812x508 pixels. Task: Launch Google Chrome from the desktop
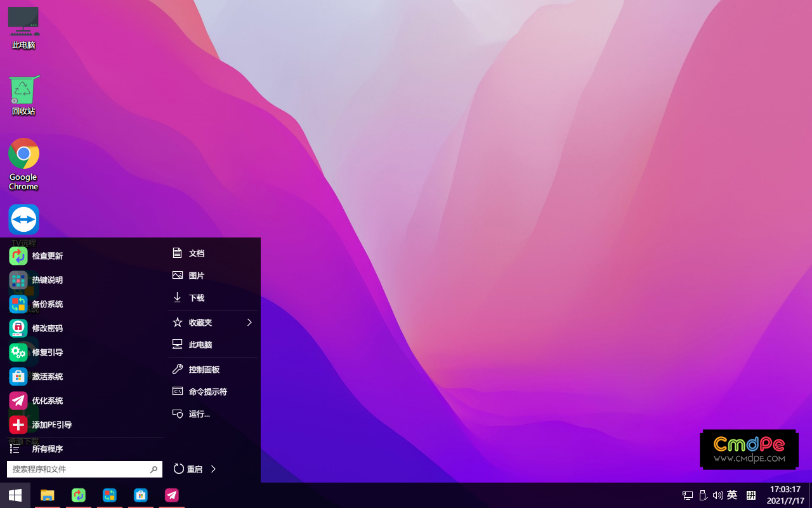(x=23, y=164)
